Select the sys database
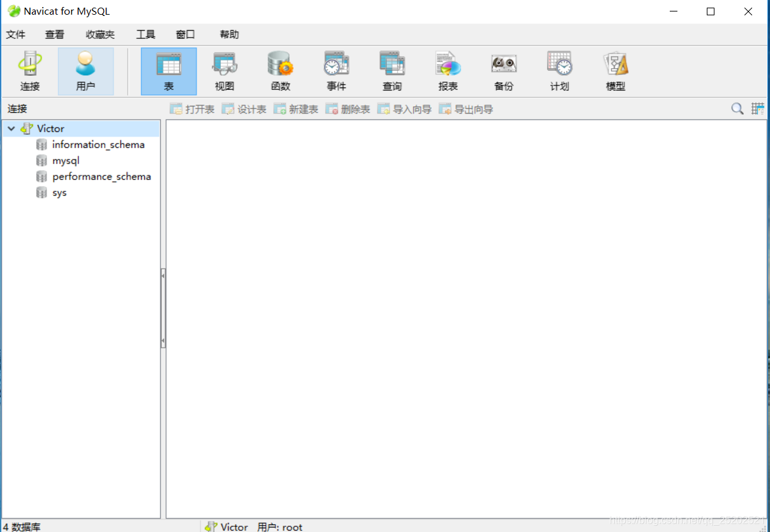The width and height of the screenshot is (770, 532). [x=59, y=193]
